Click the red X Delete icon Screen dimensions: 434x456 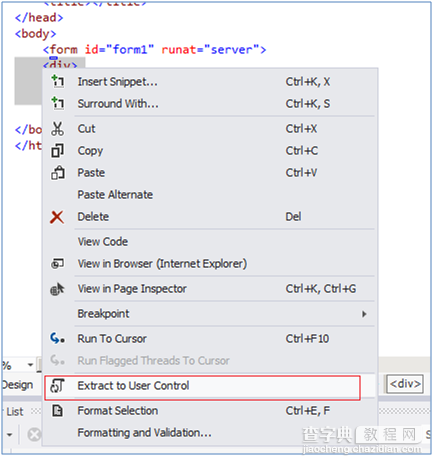pos(57,217)
